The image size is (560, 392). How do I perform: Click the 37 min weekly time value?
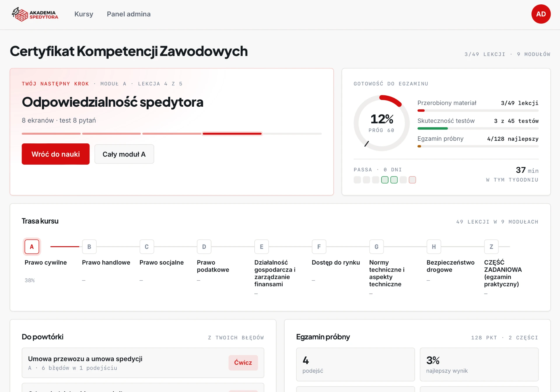tap(527, 170)
